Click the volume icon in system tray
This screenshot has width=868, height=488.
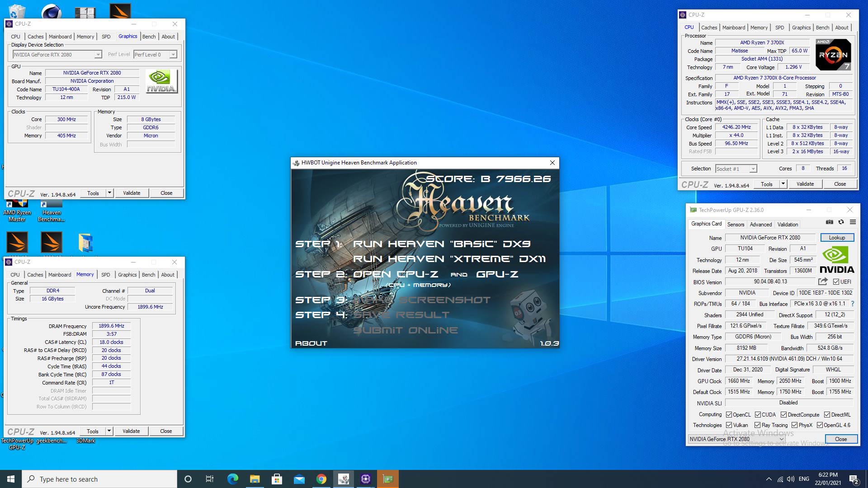(x=790, y=479)
